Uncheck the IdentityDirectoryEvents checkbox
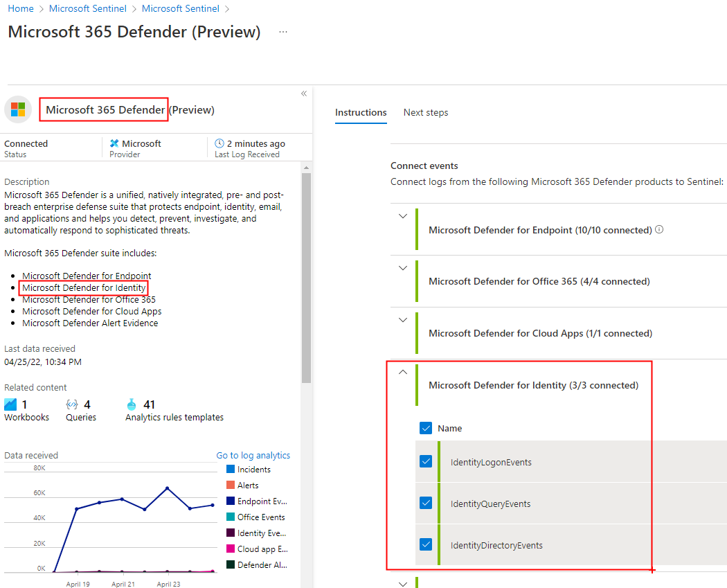 click(x=426, y=544)
